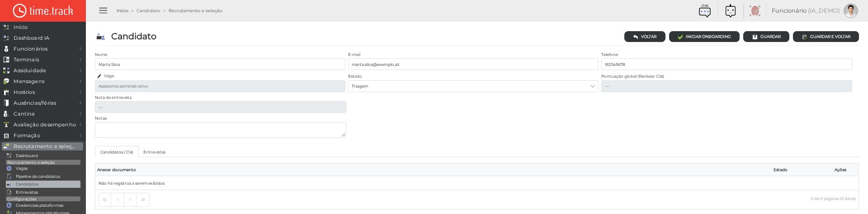Viewport: 868px width, 214px height.
Task: Switch to the Candidatos / CVs tab
Action: [117, 152]
